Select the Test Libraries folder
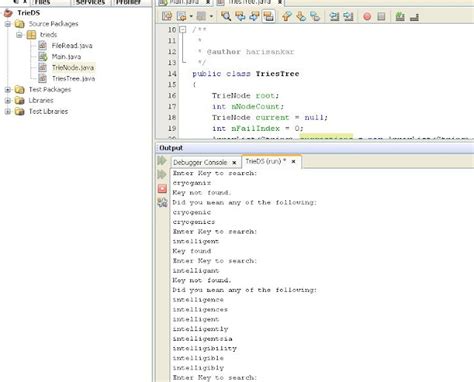 coord(48,111)
